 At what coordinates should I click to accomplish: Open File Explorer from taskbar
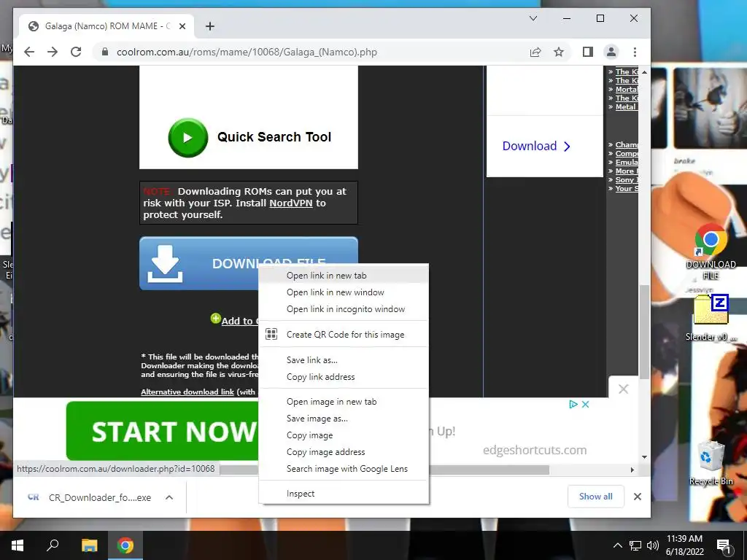coord(89,545)
